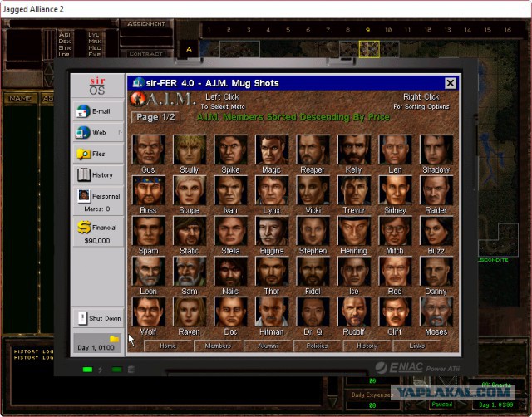View Sam's mercenary profile
The image size is (532, 417).
click(x=190, y=272)
